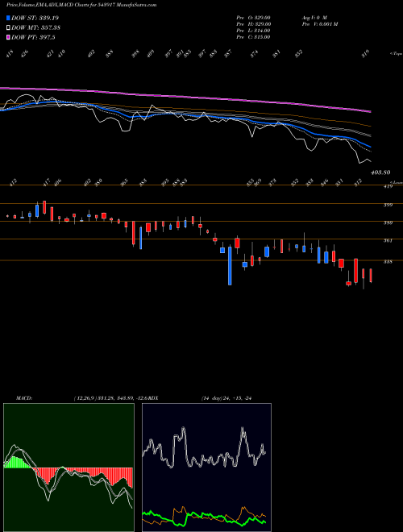This screenshot has width=403, height=532.
Task: Click the last red candlestick on the right
Action: click(x=371, y=276)
